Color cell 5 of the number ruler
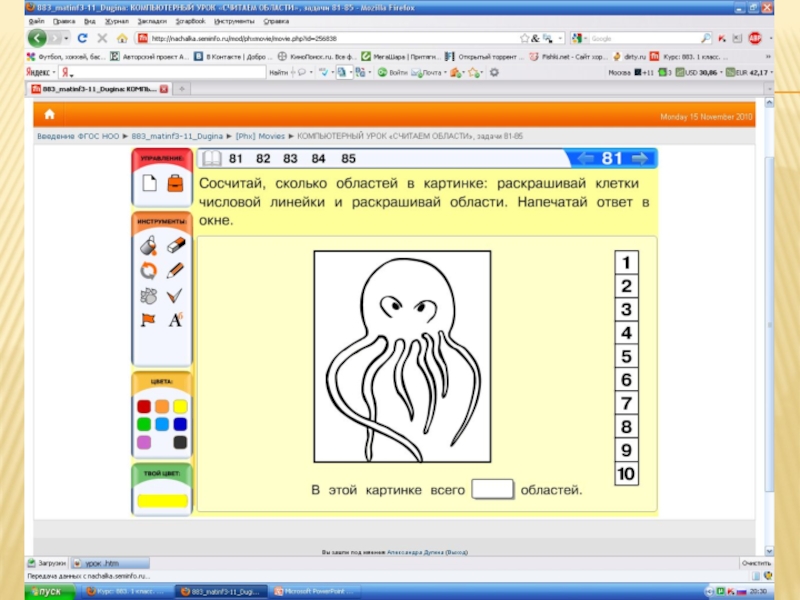 [626, 357]
